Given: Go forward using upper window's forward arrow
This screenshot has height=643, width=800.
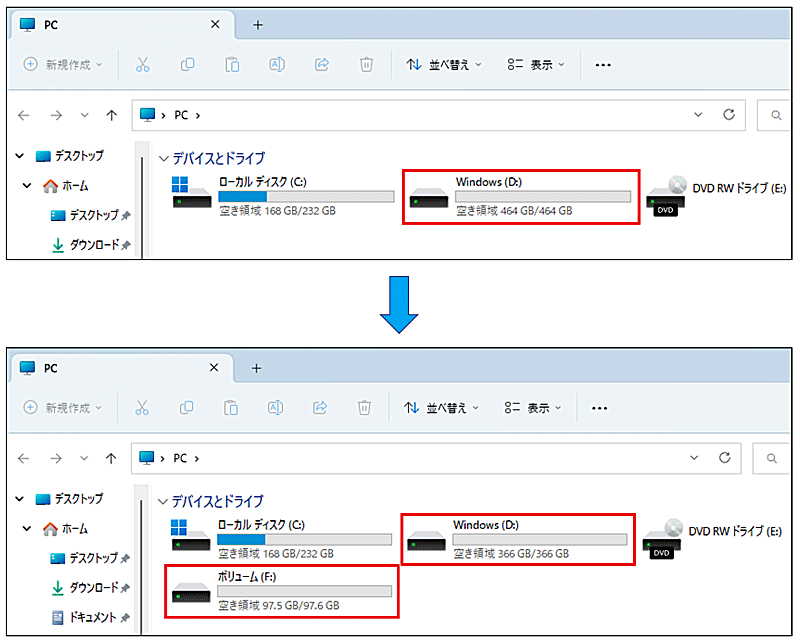Looking at the screenshot, I should [x=56, y=115].
